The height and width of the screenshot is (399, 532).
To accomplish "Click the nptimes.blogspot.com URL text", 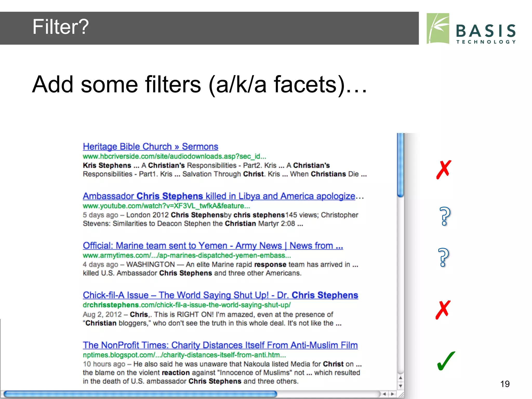I will click(184, 355).
